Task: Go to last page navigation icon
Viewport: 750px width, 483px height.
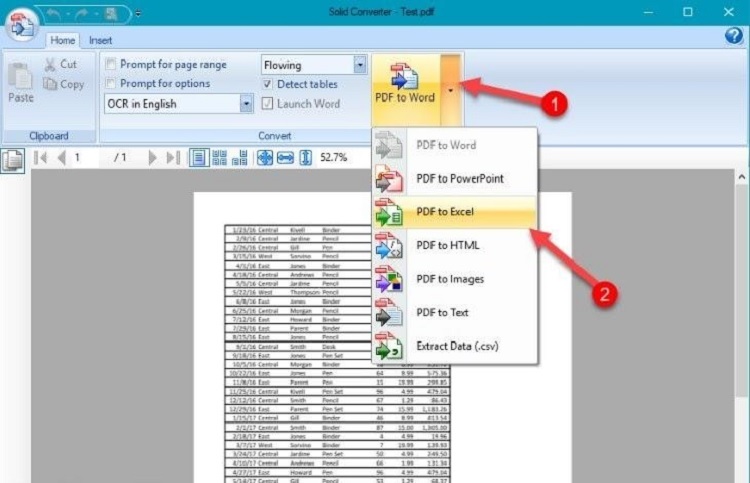Action: (x=173, y=157)
